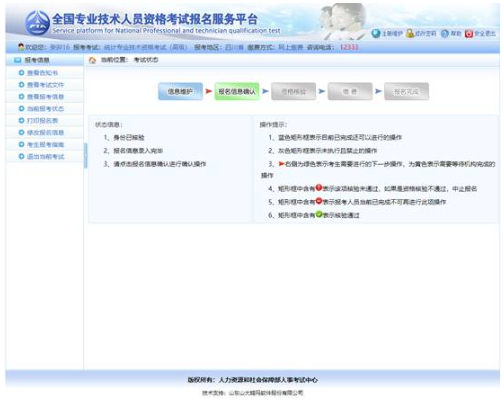Select 当前报考状态 from the sidebar

45,109
